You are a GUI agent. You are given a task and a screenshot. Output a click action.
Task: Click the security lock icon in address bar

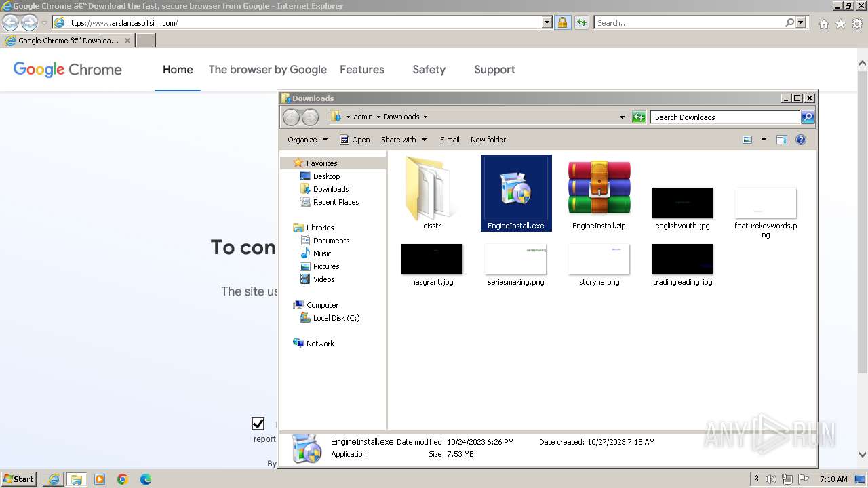[562, 22]
